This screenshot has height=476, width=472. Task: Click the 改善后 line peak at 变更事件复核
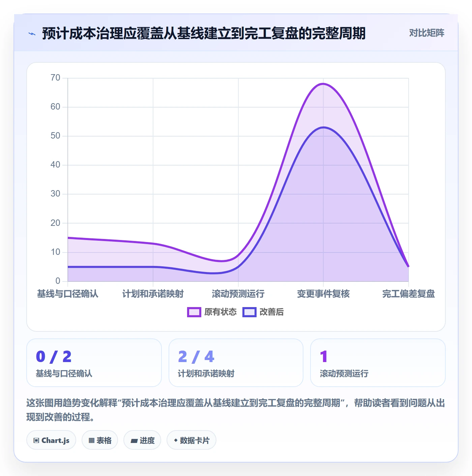click(323, 127)
